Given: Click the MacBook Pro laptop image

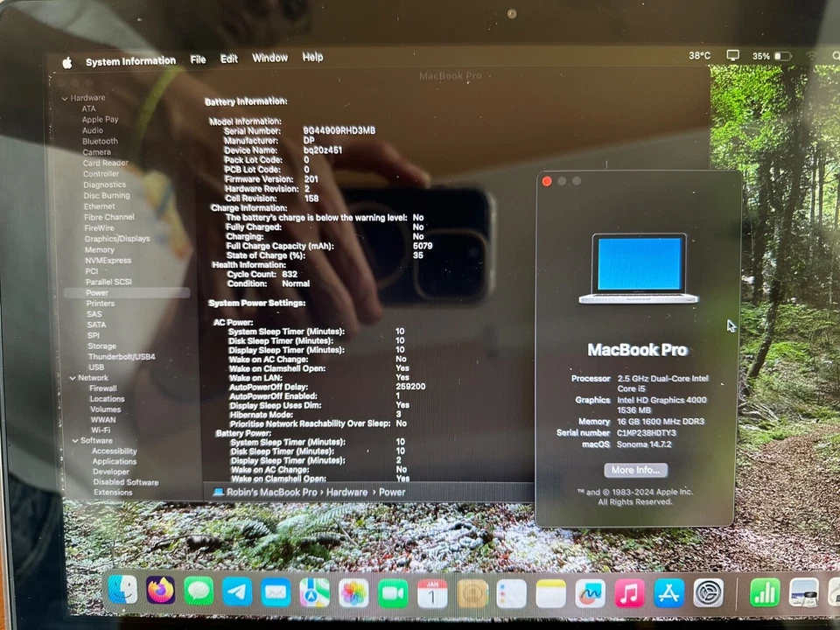Looking at the screenshot, I should [x=639, y=269].
